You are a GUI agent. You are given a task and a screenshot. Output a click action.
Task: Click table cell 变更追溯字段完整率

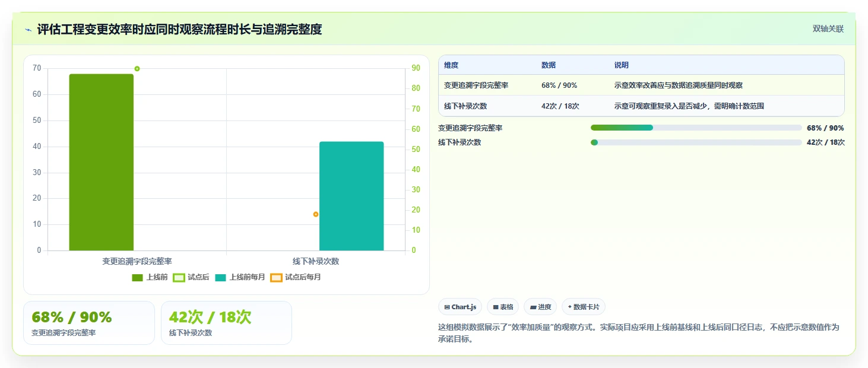476,85
